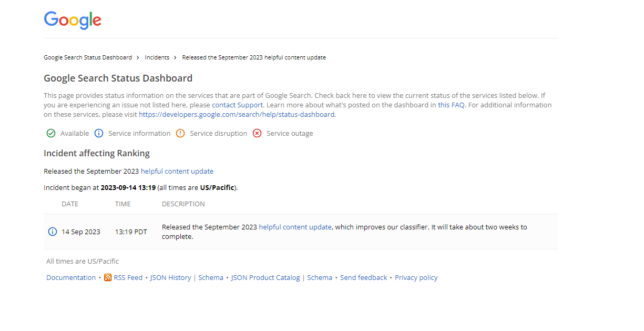Viewport: 644px width, 331px height.
Task: Open the JSON Product Catalog link
Action: point(265,277)
